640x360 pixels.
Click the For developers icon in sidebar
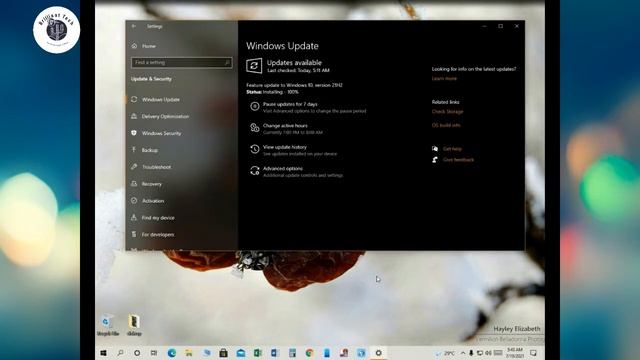[134, 234]
